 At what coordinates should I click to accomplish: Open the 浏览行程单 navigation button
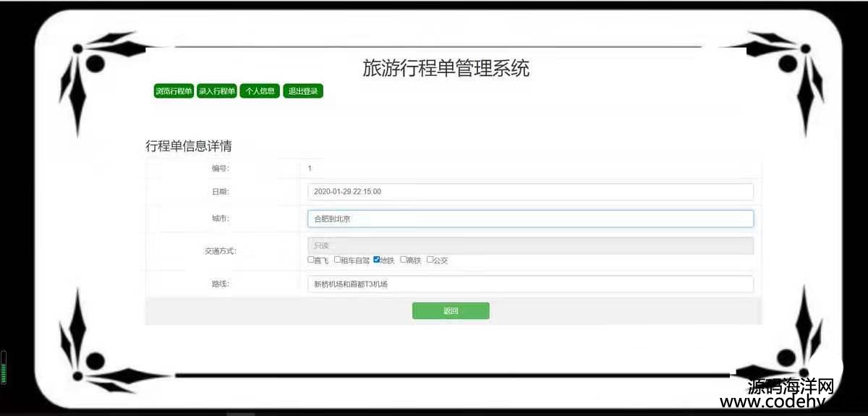point(174,91)
